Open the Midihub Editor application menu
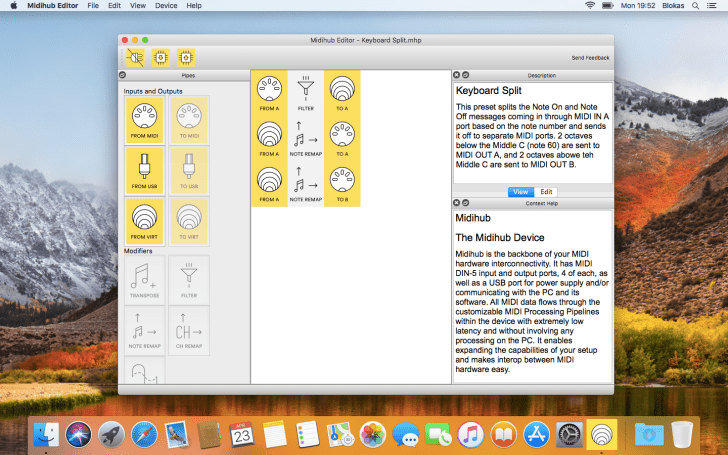Image resolution: width=728 pixels, height=455 pixels. tap(52, 6)
